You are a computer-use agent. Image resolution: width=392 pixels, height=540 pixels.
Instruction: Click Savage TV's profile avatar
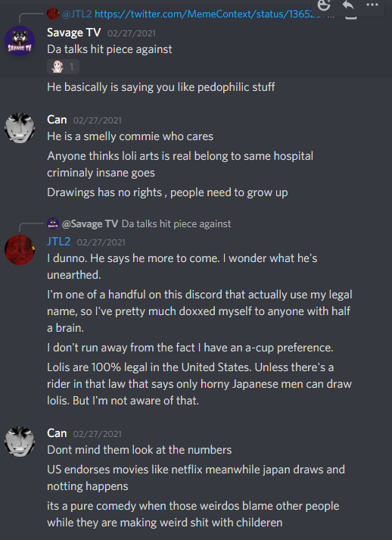20,41
